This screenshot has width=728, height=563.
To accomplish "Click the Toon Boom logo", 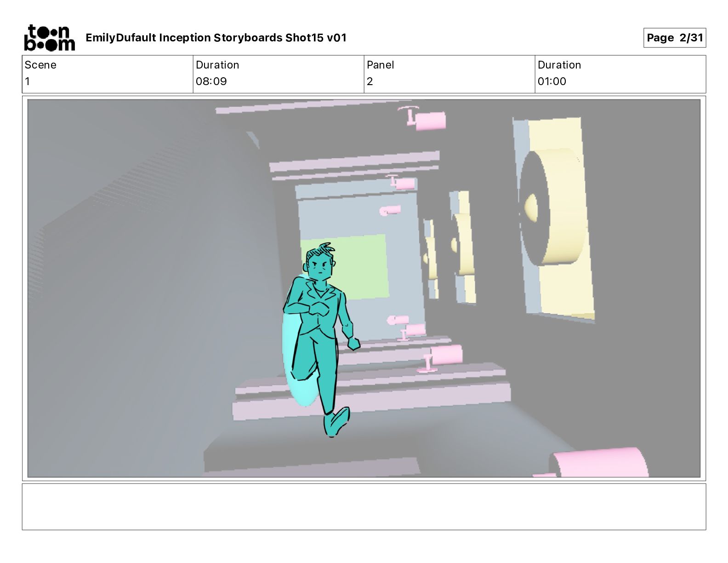I will 49,38.
